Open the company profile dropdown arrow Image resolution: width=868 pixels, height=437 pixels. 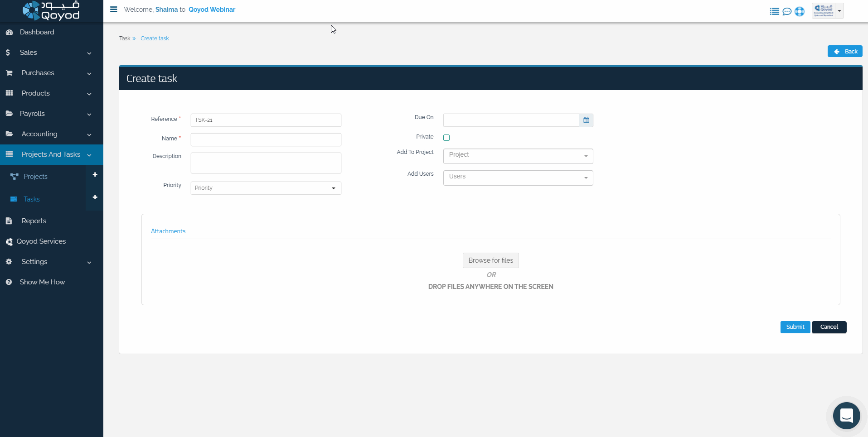point(839,11)
